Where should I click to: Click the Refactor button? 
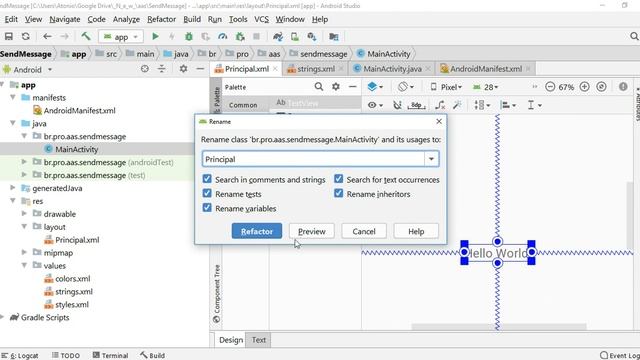click(257, 231)
